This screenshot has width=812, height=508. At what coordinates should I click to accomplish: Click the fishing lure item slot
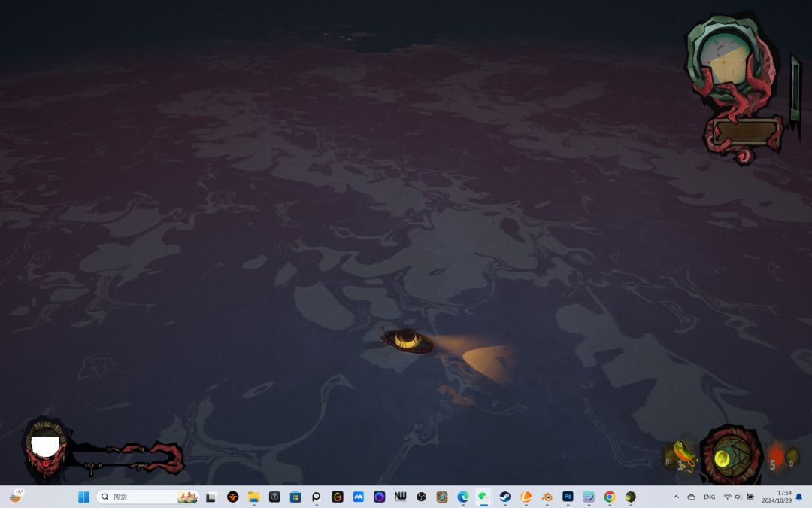(683, 456)
